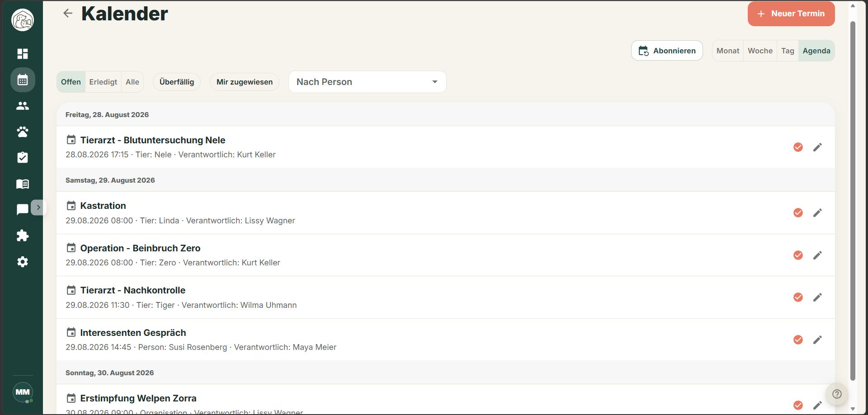This screenshot has height=415, width=868.
Task: Open the animals paw icon
Action: (x=23, y=132)
